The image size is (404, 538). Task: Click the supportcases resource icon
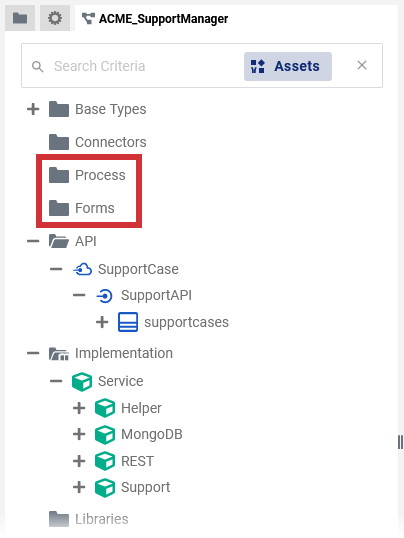128,322
